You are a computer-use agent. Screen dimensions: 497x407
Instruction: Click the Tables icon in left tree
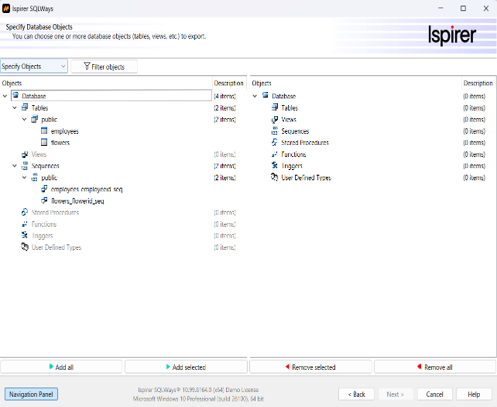[25, 107]
